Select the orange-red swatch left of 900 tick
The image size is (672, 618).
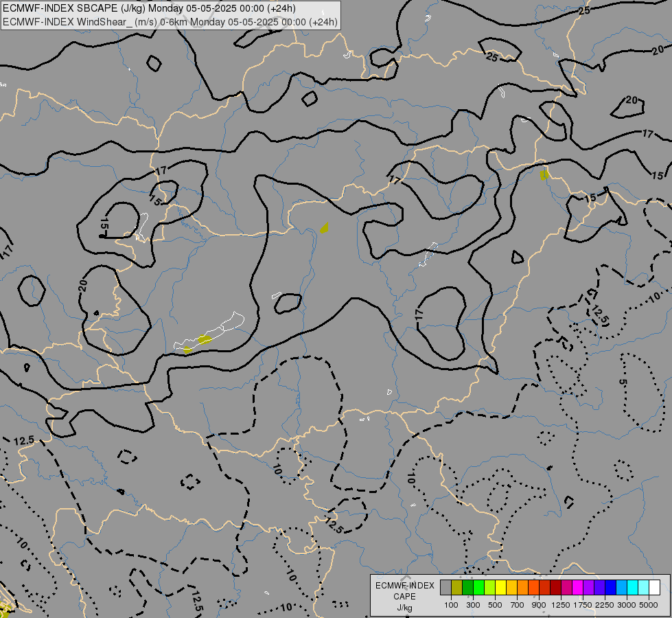pyautogui.click(x=533, y=588)
